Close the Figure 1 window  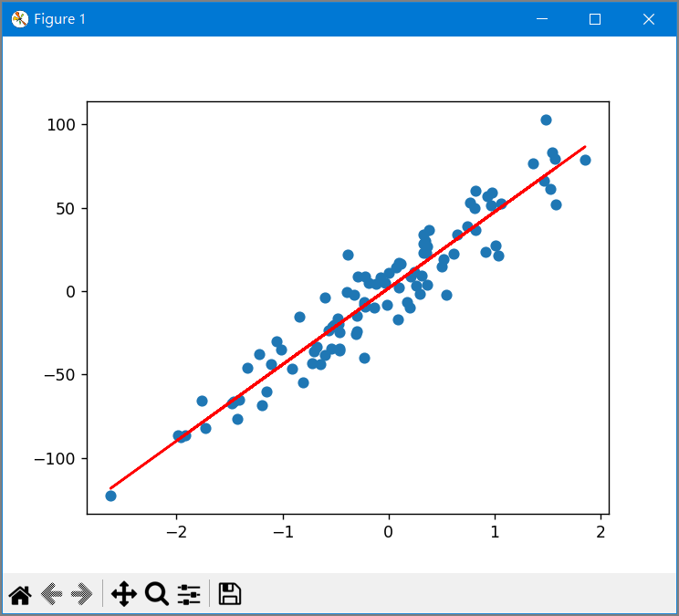(649, 19)
